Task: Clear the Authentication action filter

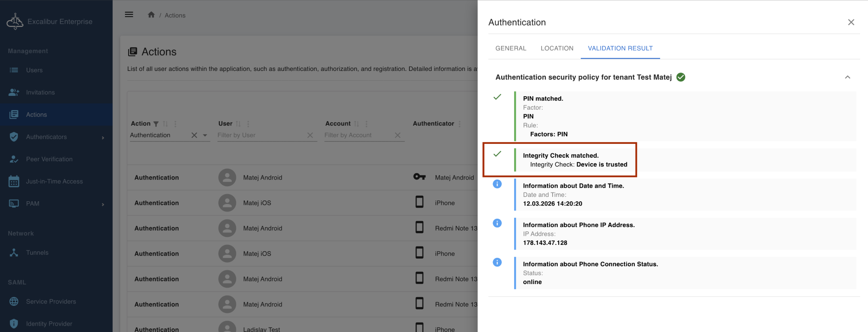Action: (194, 135)
